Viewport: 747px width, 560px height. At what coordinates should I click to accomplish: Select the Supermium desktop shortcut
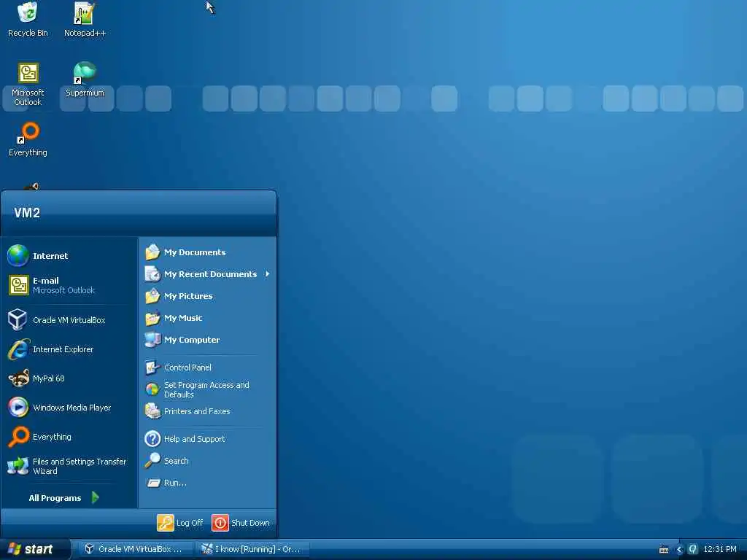[85, 79]
